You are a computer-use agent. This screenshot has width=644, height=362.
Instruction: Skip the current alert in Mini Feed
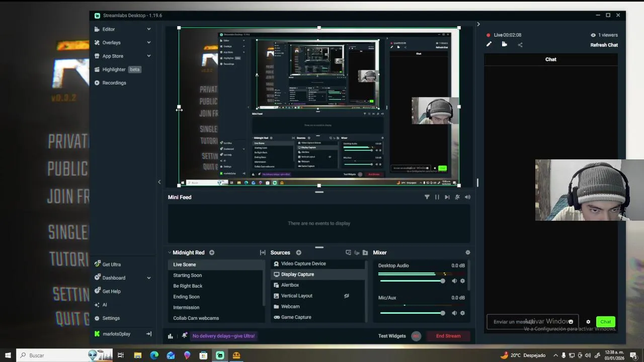447,197
